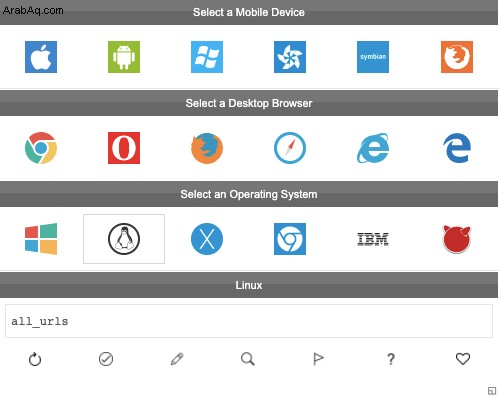
Task: Click the small window icon at bottom-right corner
Action: coord(492,391)
